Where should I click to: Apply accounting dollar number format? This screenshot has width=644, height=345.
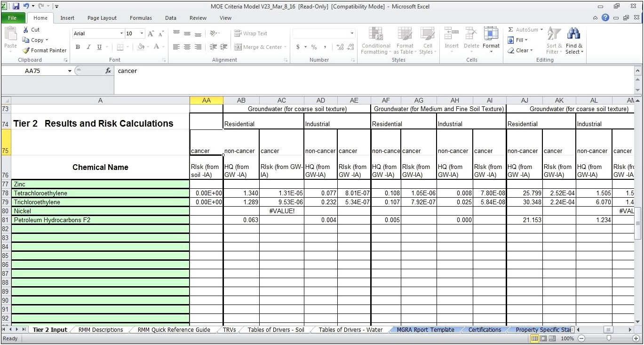click(298, 47)
